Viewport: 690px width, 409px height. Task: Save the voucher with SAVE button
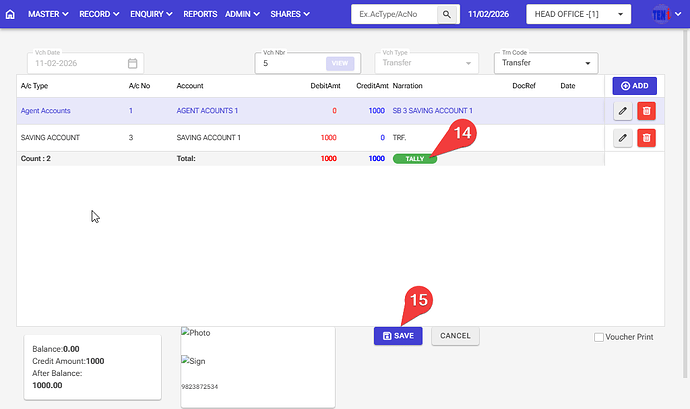click(398, 336)
